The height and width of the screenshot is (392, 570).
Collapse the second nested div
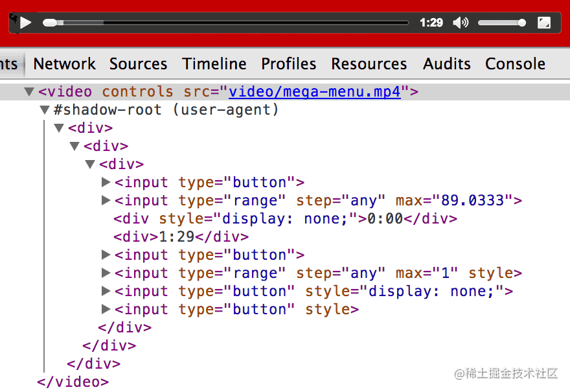(x=74, y=146)
